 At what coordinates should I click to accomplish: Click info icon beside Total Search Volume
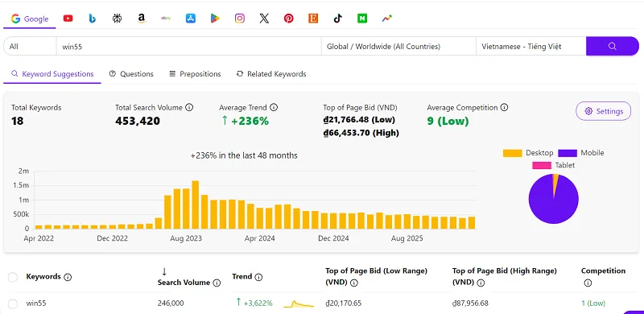pyautogui.click(x=189, y=108)
